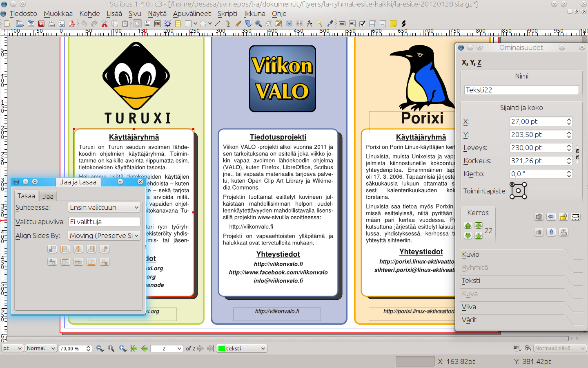Click the lock object icon in Ominaisuudet
The height and width of the screenshot is (368, 588).
point(563,217)
